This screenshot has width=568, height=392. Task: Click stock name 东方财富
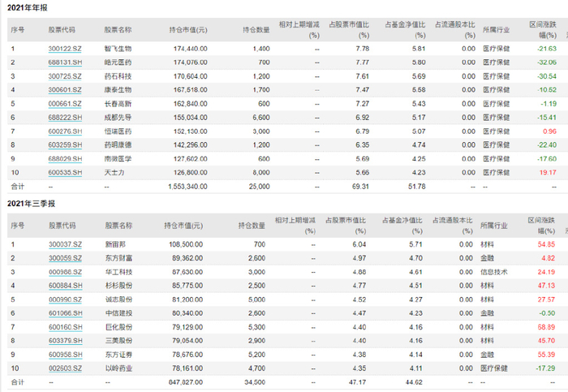point(118,258)
